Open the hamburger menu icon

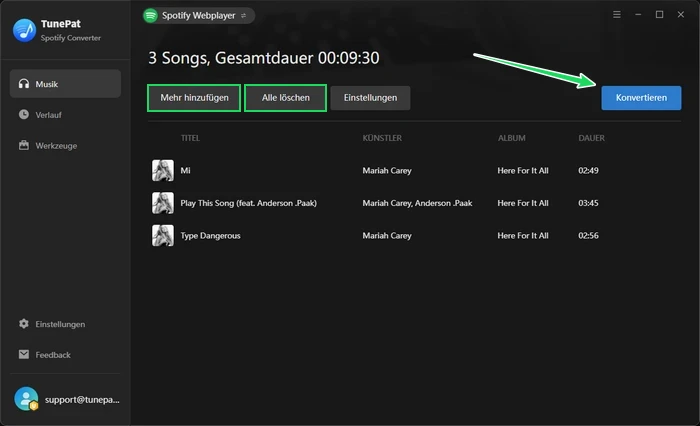617,15
